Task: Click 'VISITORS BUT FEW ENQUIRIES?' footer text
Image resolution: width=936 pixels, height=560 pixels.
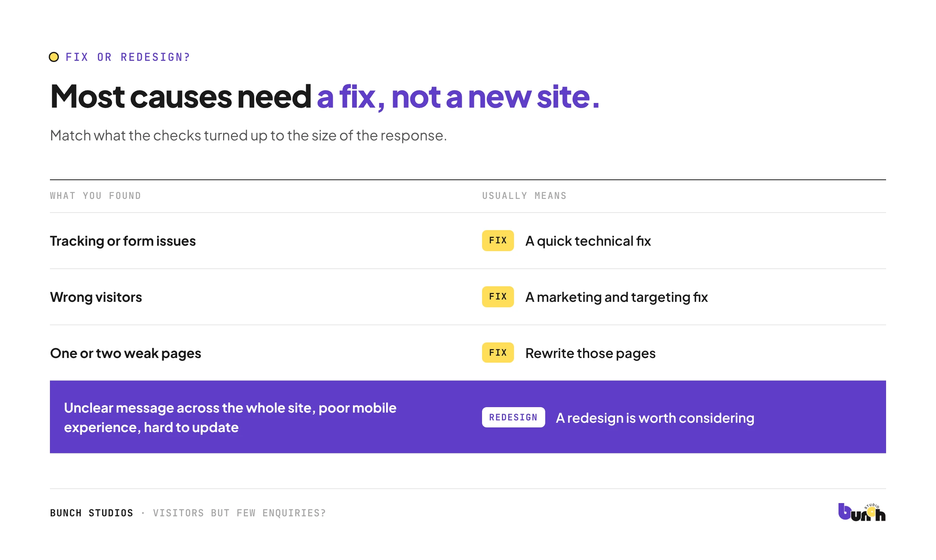Action: pos(239,513)
